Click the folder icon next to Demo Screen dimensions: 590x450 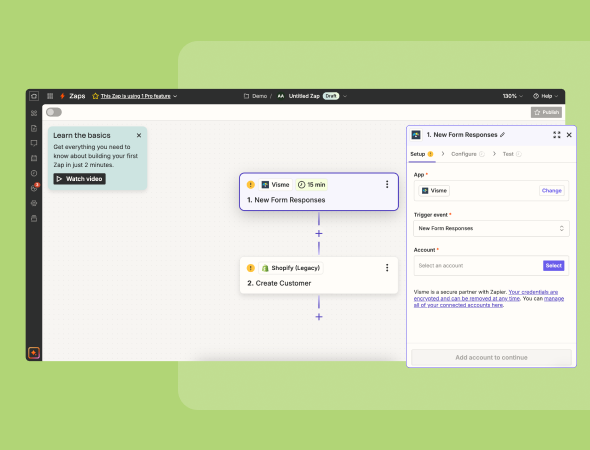click(x=246, y=96)
